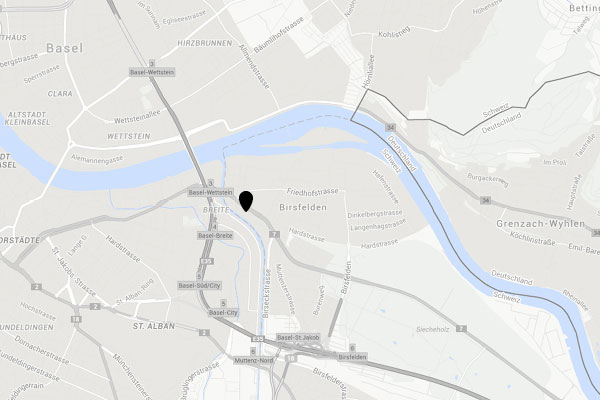
Task: Select the ALTSTADT KLEINBASEL district label
Action: [x=28, y=118]
